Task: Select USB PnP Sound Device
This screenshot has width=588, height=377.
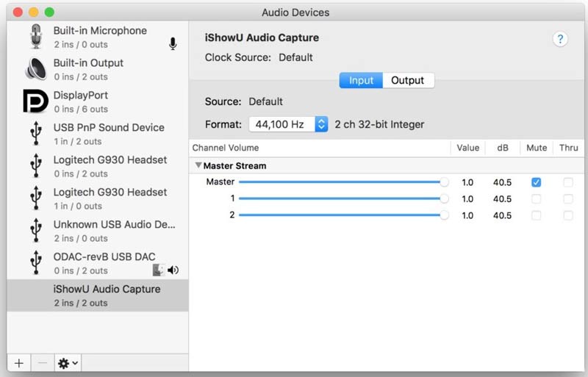Action: (98, 134)
